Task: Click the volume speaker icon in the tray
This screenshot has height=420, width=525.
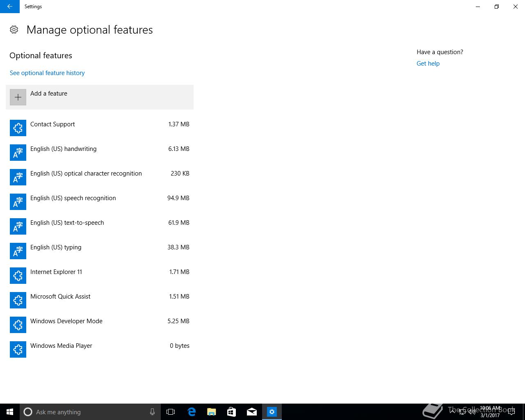Action: (x=472, y=412)
